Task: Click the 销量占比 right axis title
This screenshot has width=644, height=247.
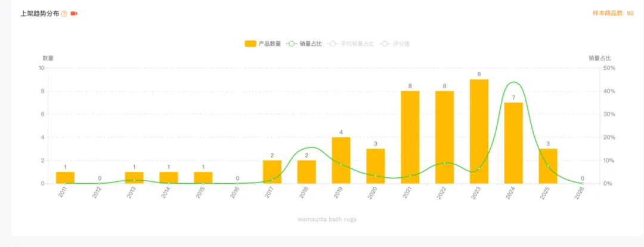Action: pyautogui.click(x=600, y=58)
